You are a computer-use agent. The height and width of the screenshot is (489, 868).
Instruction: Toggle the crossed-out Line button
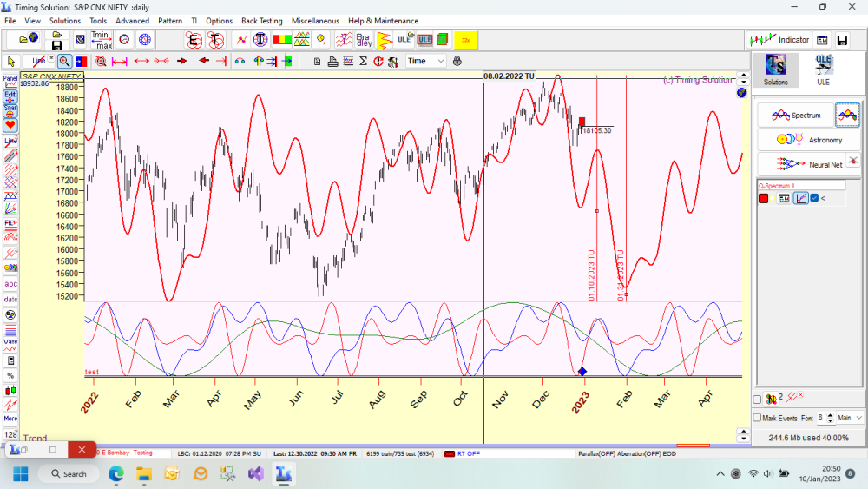(39, 61)
